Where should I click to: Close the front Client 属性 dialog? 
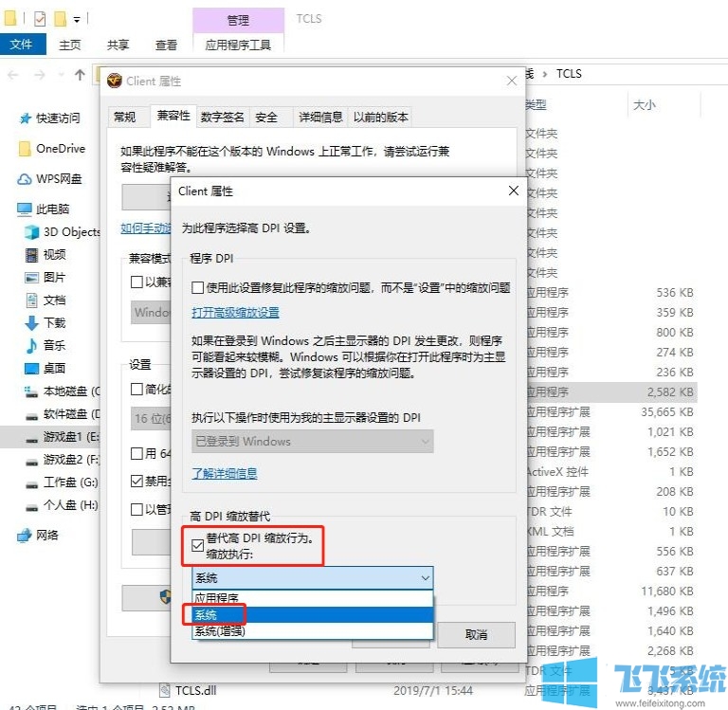coord(513,191)
